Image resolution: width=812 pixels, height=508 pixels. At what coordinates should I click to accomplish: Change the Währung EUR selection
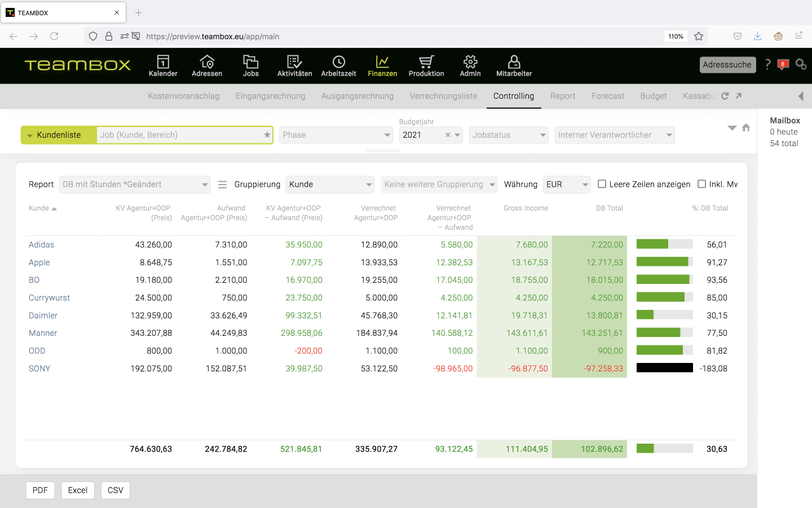coord(566,184)
